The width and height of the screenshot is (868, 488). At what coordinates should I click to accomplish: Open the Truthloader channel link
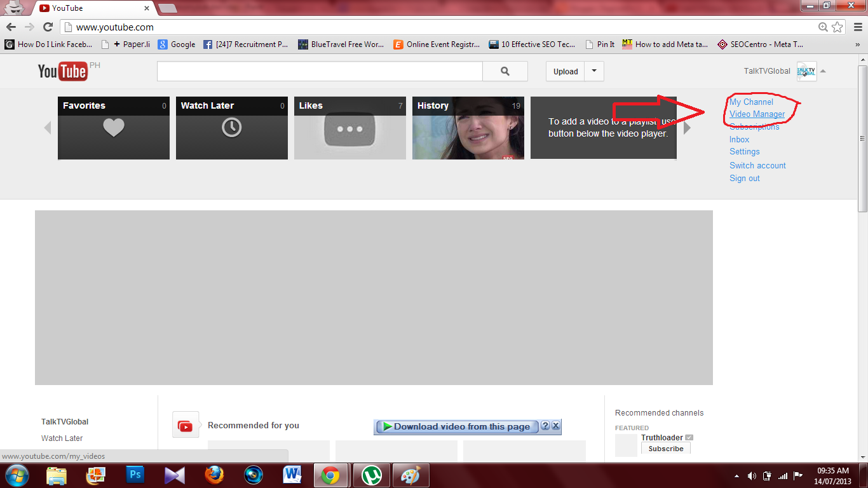coord(661,438)
